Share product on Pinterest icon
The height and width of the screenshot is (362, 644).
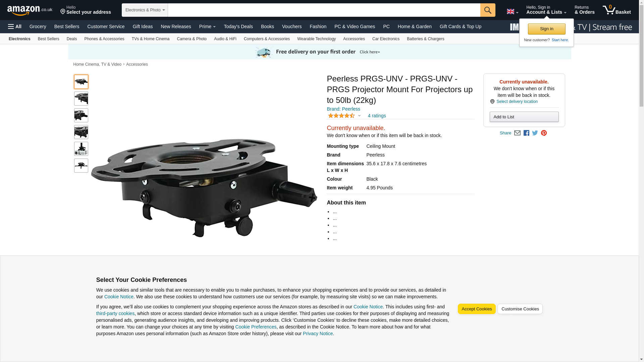544,133
